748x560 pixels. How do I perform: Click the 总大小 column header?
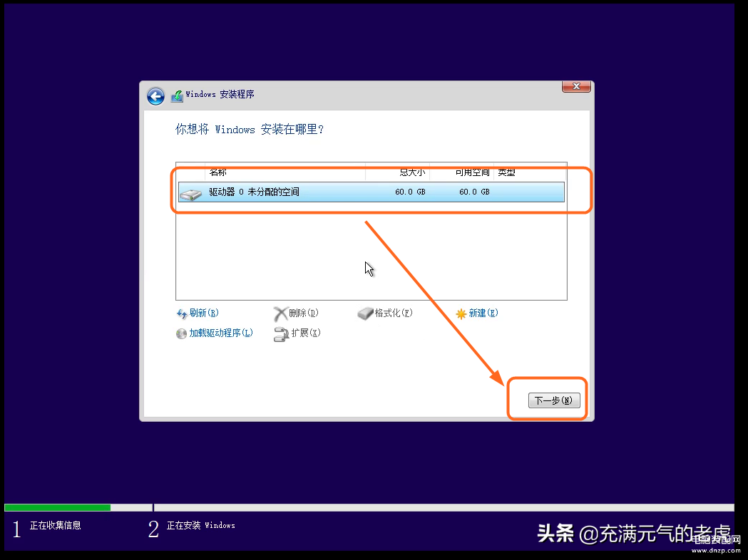(x=412, y=172)
